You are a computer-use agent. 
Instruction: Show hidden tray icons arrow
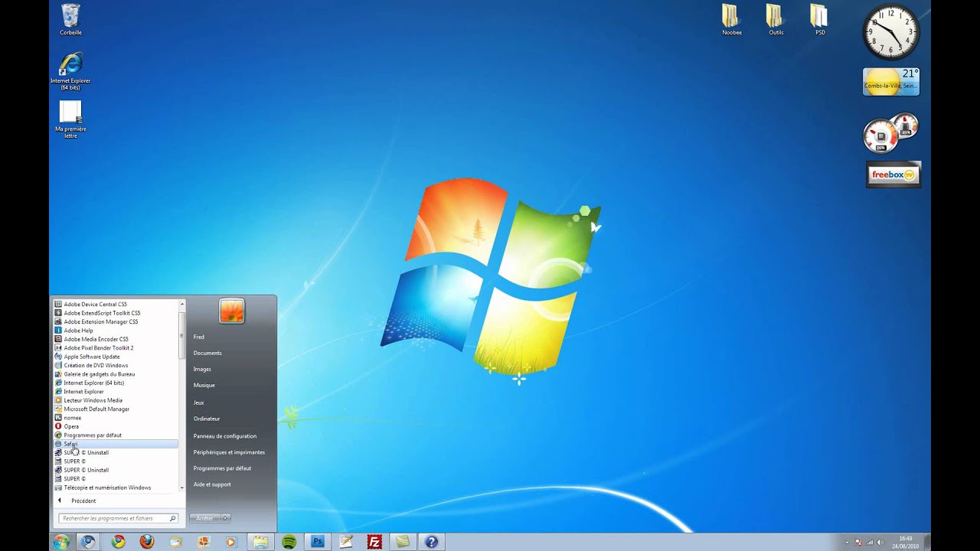point(847,543)
